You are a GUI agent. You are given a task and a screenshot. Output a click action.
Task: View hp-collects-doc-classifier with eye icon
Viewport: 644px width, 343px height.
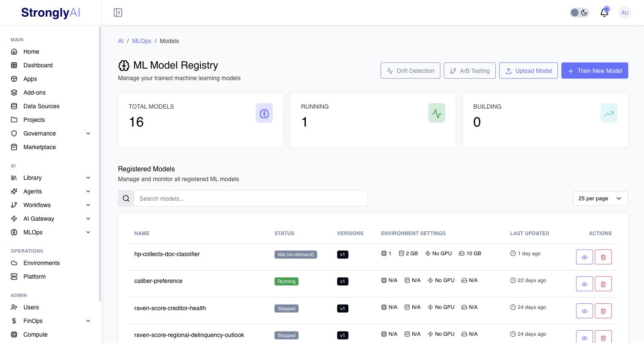point(584,257)
